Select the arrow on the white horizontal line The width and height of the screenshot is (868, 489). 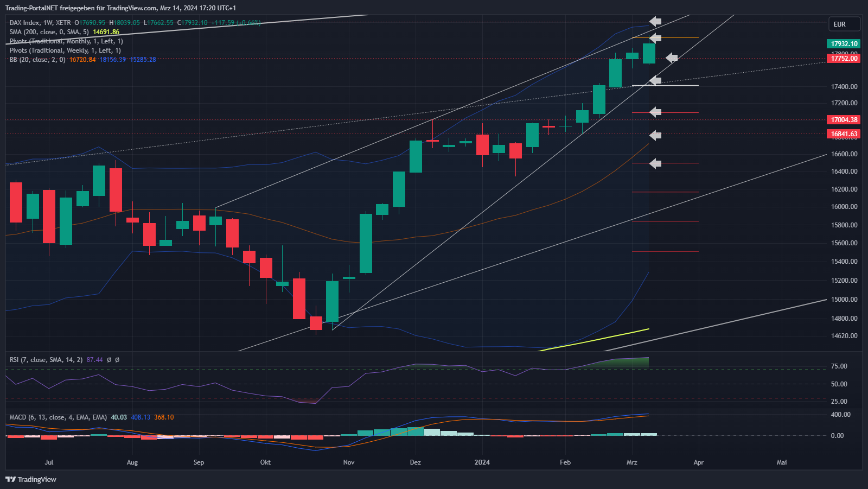click(x=655, y=81)
